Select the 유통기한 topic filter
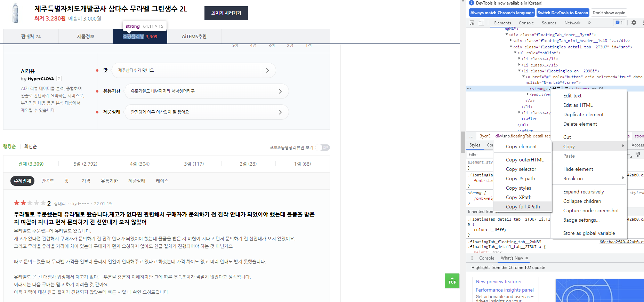 point(109,181)
